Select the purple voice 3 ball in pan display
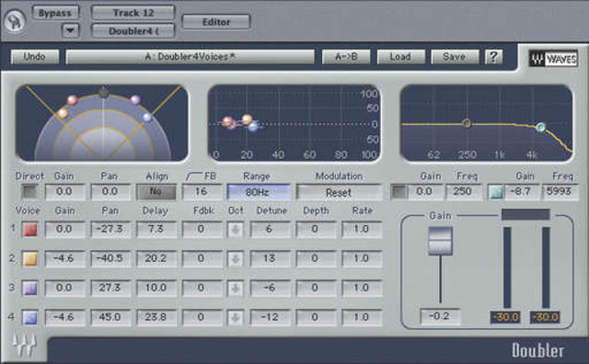This screenshot has height=364, width=589. [x=135, y=100]
